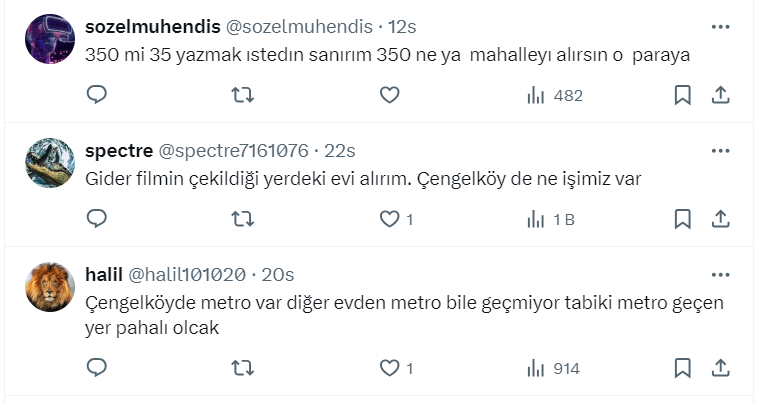View analytics showing 482 views
Image resolution: width=758 pixels, height=403 pixels.
[x=554, y=95]
